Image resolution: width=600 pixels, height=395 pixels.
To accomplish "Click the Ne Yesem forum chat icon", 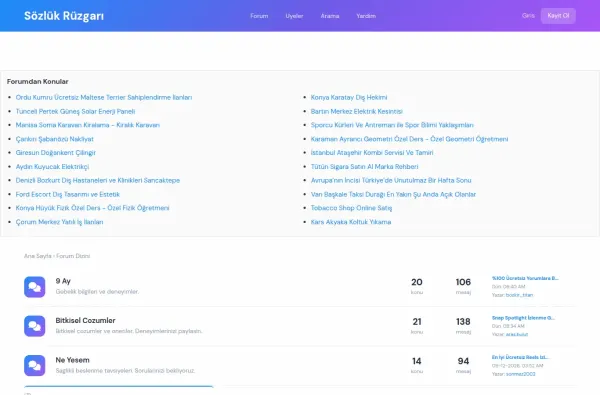I will point(34,366).
